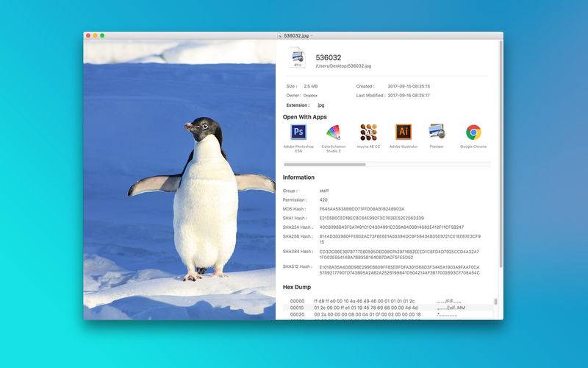Viewport: 588px width, 368px height.
Task: Click the SHA384 Hash value
Action: pyautogui.click(x=399, y=255)
